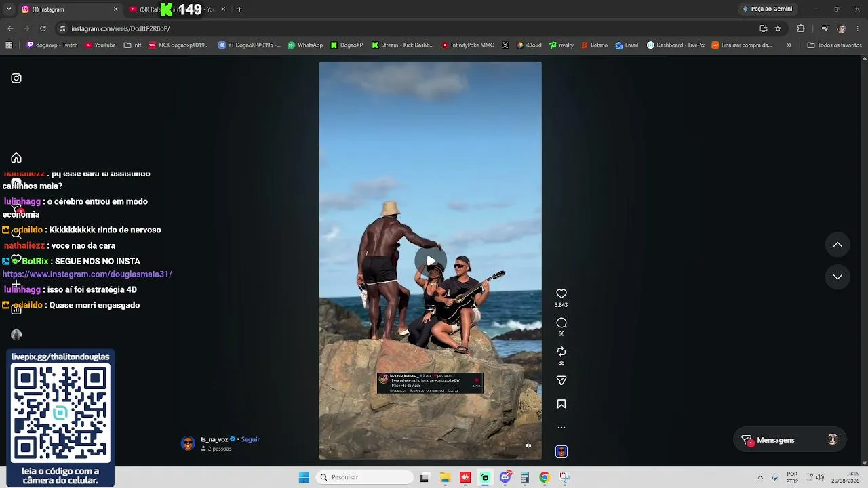This screenshot has width=868, height=488.
Task: Open douglasmaia31 Instagram link in chat
Action: (x=87, y=274)
